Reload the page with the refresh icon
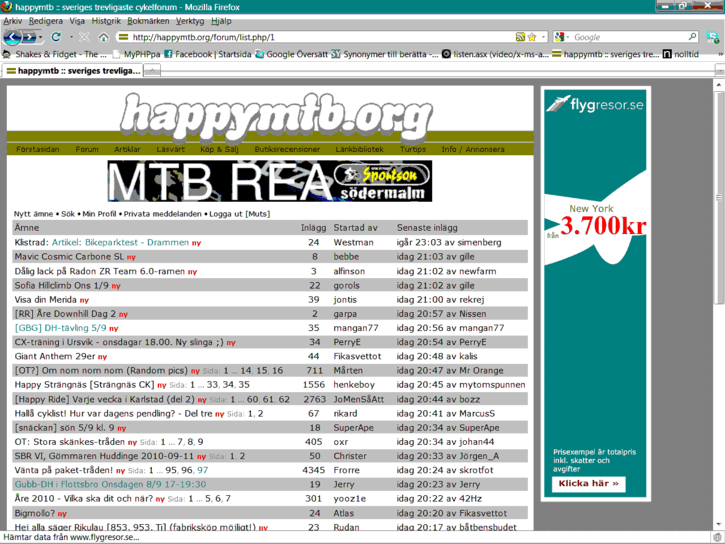The width and height of the screenshot is (725, 544). 56,37
